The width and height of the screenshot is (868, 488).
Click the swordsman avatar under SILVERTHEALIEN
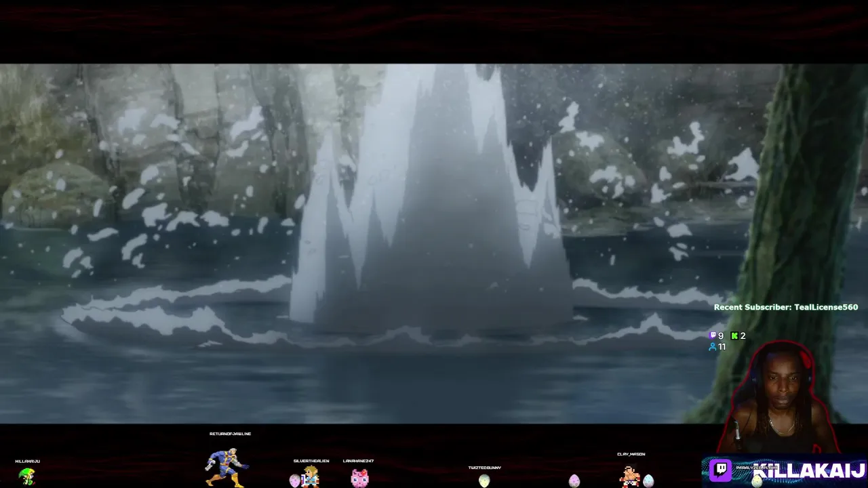point(311,476)
